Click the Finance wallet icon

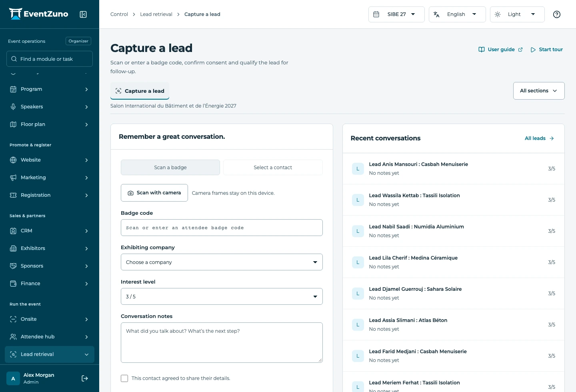coord(13,284)
